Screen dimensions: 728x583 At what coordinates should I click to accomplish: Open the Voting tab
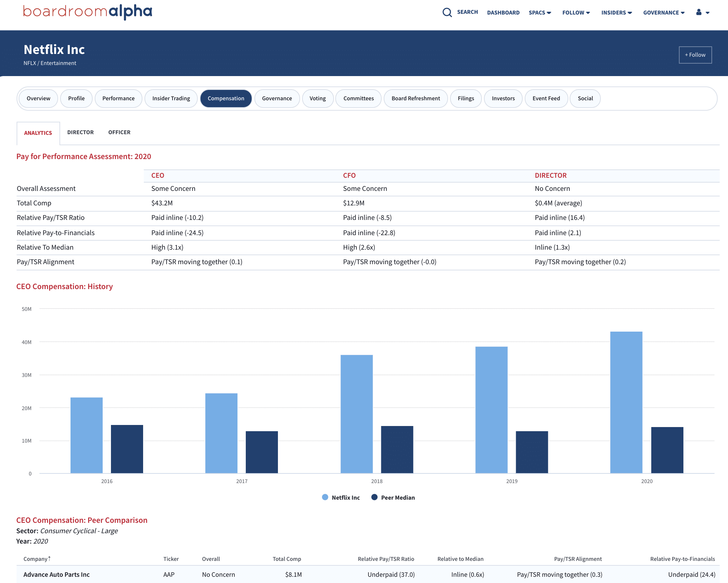click(318, 99)
